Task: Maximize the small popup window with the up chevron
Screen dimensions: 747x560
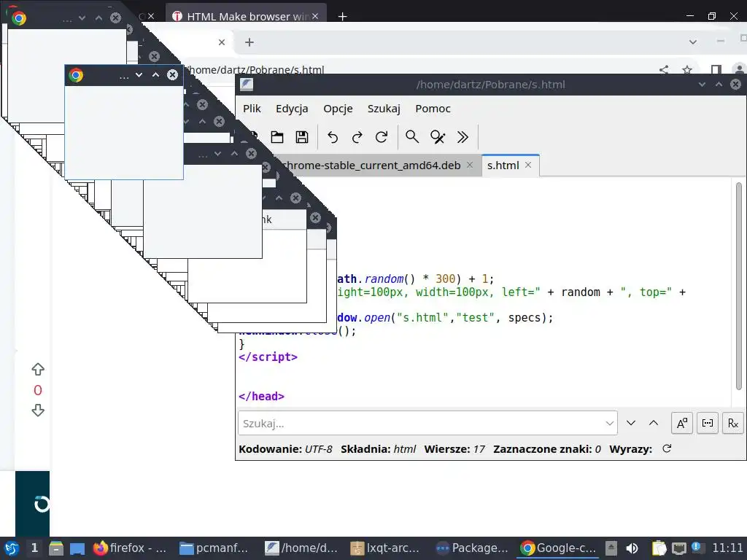Action: point(155,75)
